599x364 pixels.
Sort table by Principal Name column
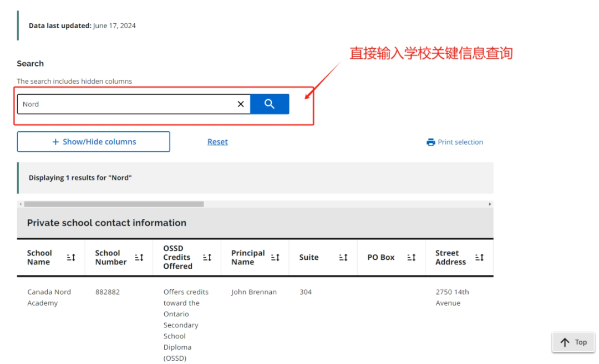[275, 258]
